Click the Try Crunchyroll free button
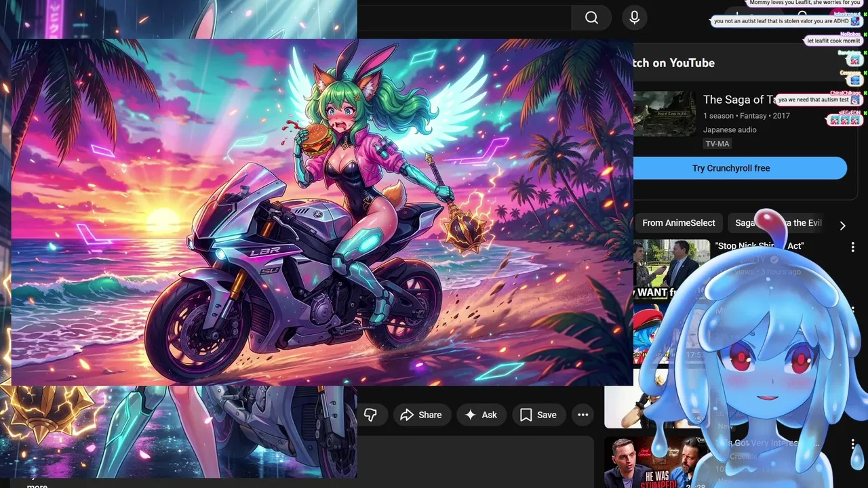Image resolution: width=868 pixels, height=488 pixels. pyautogui.click(x=731, y=168)
